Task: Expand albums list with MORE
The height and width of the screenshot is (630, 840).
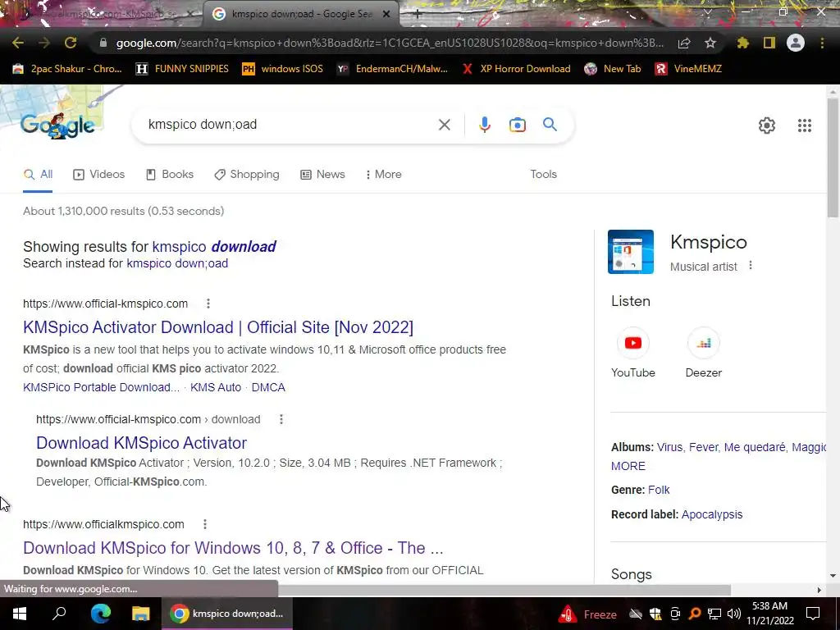Action: (628, 466)
